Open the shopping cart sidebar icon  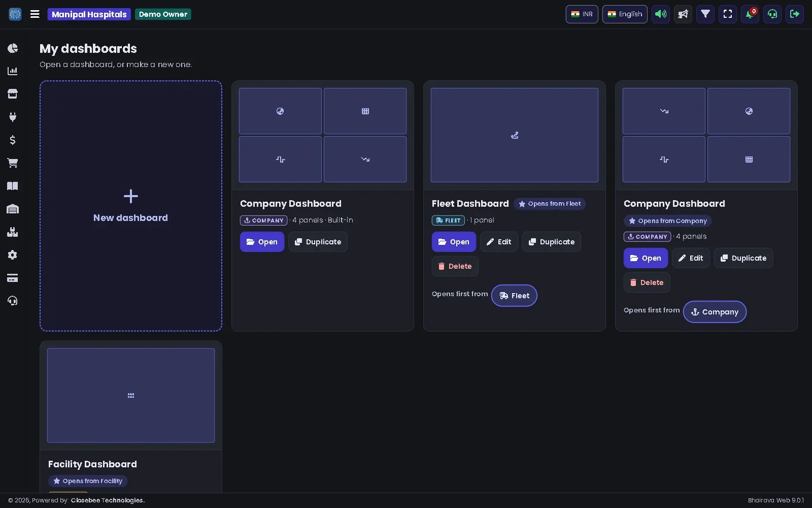click(x=13, y=163)
